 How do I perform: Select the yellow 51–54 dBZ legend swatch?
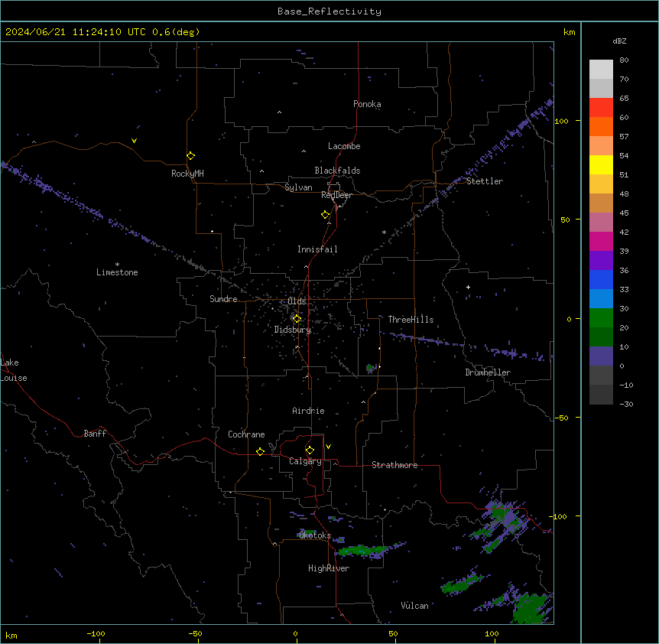pyautogui.click(x=601, y=164)
